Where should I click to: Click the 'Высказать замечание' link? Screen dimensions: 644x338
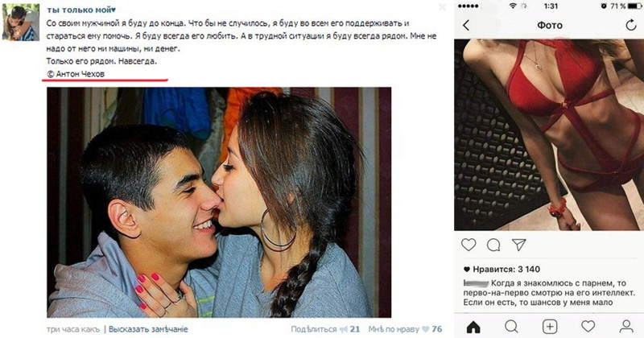tap(148, 329)
